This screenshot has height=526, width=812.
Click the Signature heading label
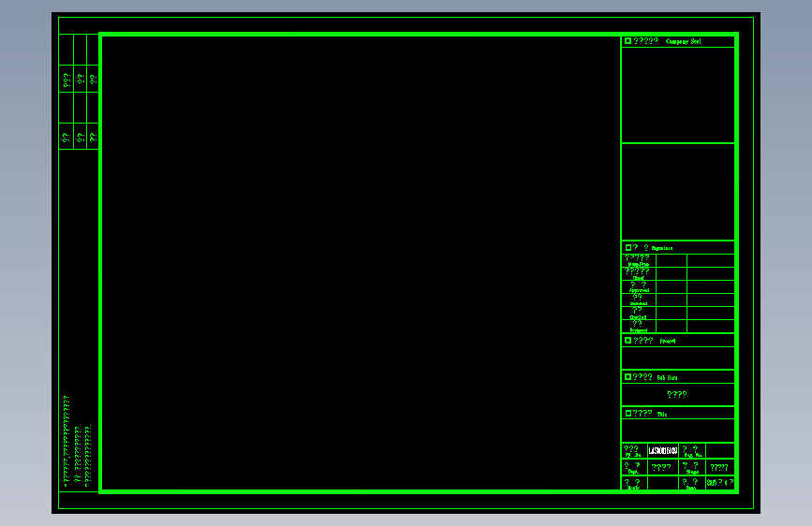pos(662,249)
